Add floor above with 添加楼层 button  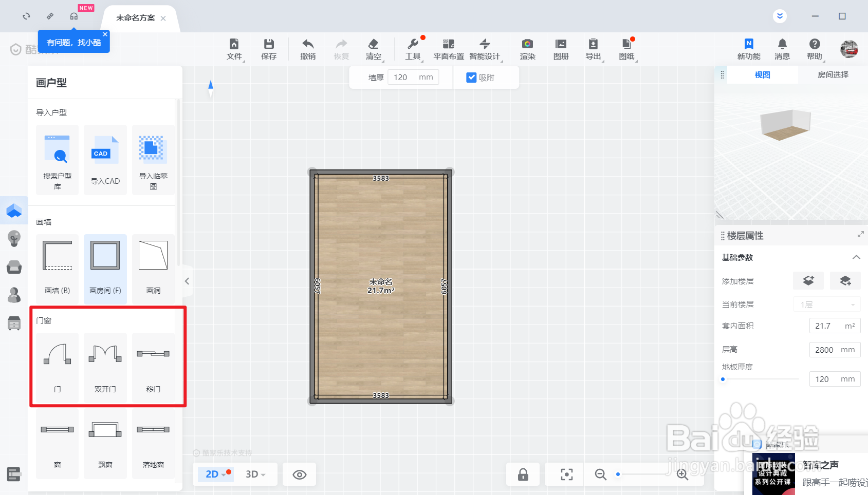point(808,281)
